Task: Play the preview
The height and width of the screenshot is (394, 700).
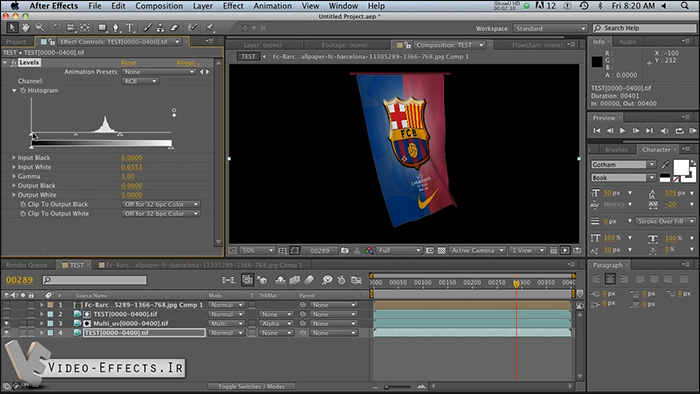Action: [x=622, y=131]
